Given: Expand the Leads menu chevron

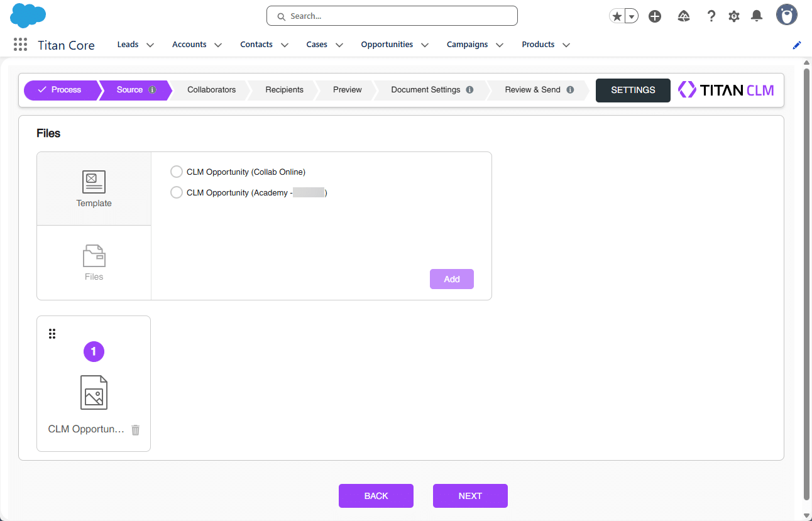Looking at the screenshot, I should pyautogui.click(x=150, y=45).
